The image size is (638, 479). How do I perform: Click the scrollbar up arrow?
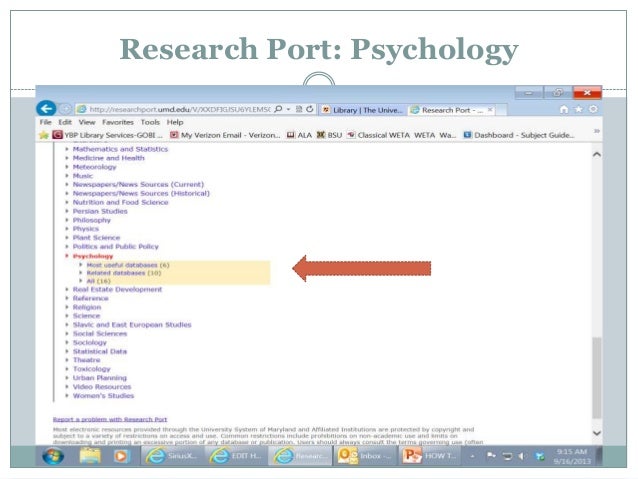click(x=596, y=155)
